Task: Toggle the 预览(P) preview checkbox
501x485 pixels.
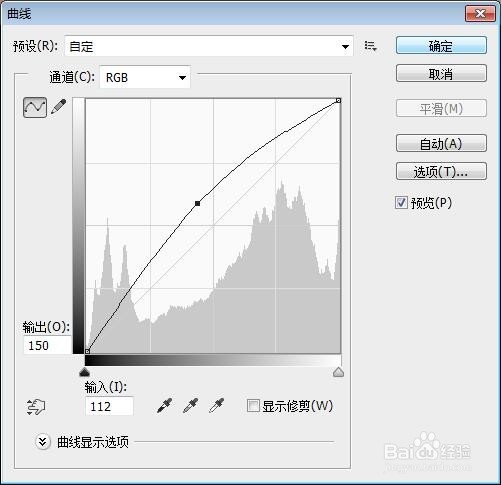Action: (401, 203)
